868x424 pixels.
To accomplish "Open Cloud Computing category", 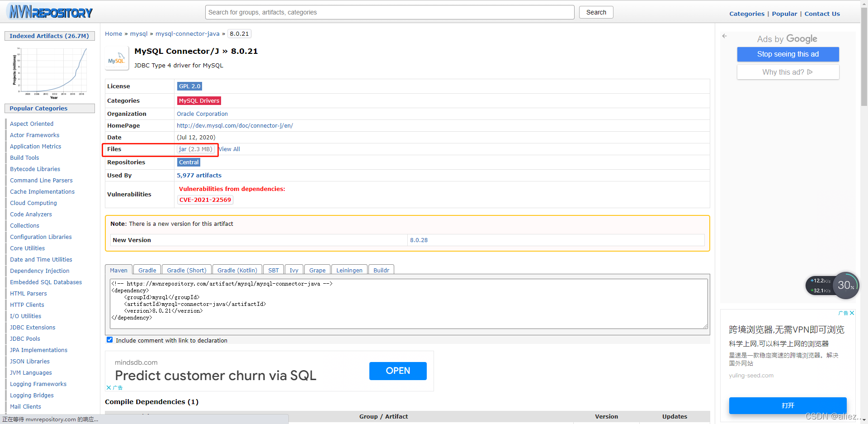I will 33,203.
